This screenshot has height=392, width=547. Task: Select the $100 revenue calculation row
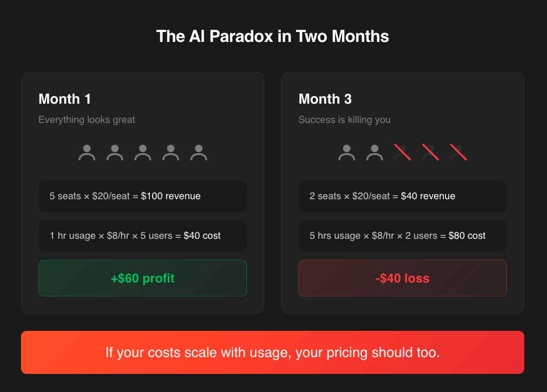(x=143, y=196)
